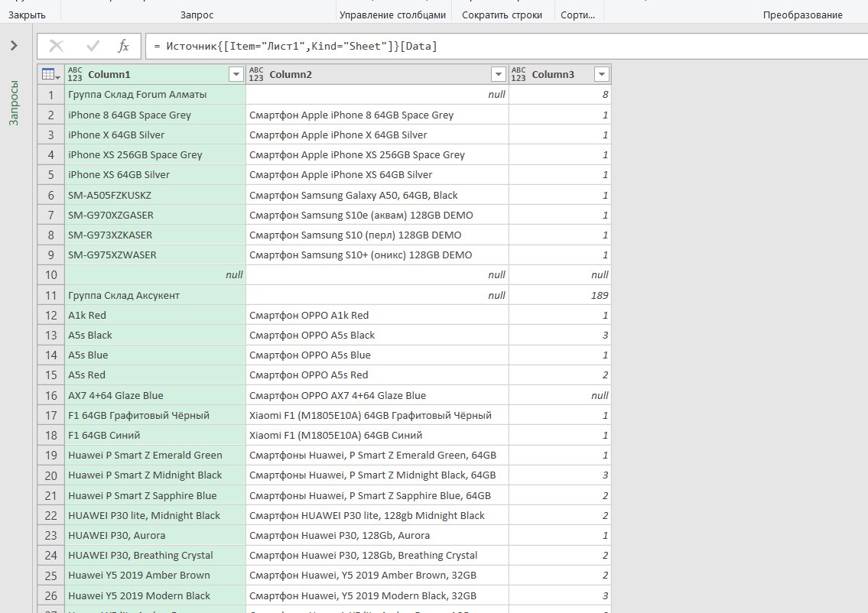
Task: Select cell 'Смартфон Samsung S10 (перл) 128GB DEMO'
Action: point(377,235)
